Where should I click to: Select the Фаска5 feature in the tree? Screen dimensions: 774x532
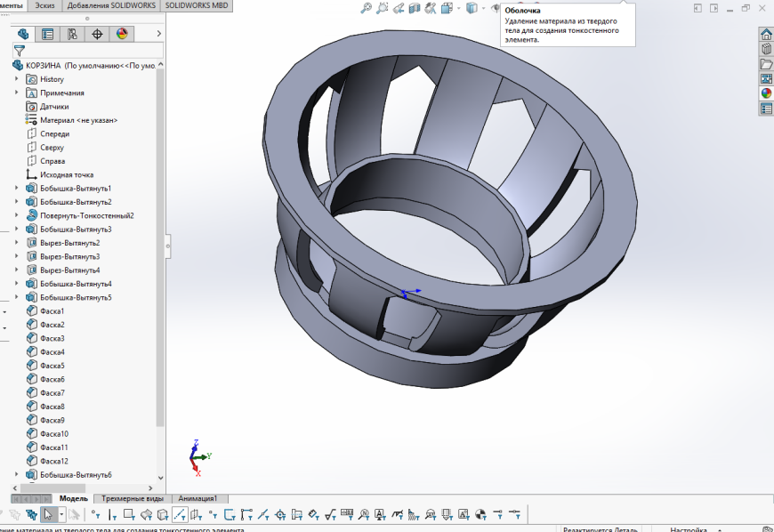click(52, 366)
